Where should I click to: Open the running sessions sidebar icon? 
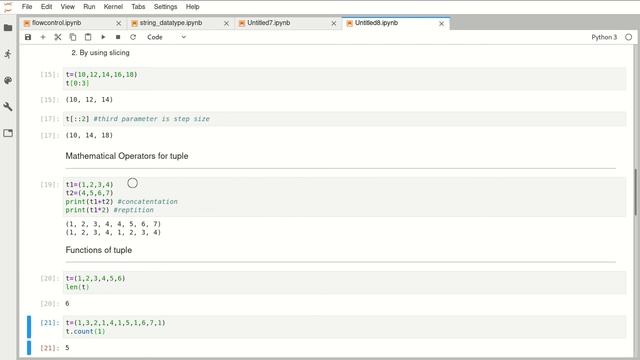[x=8, y=54]
